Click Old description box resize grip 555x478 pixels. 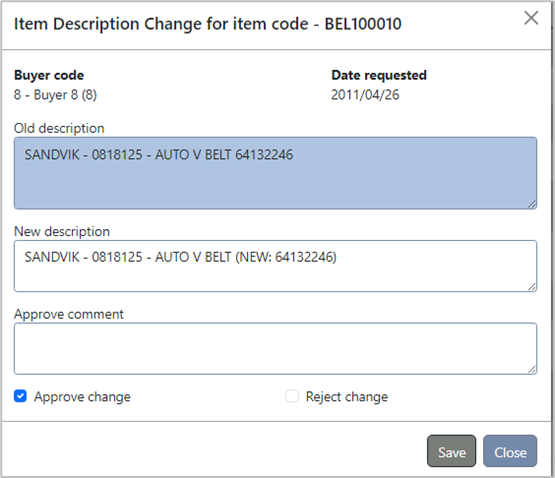click(x=532, y=204)
